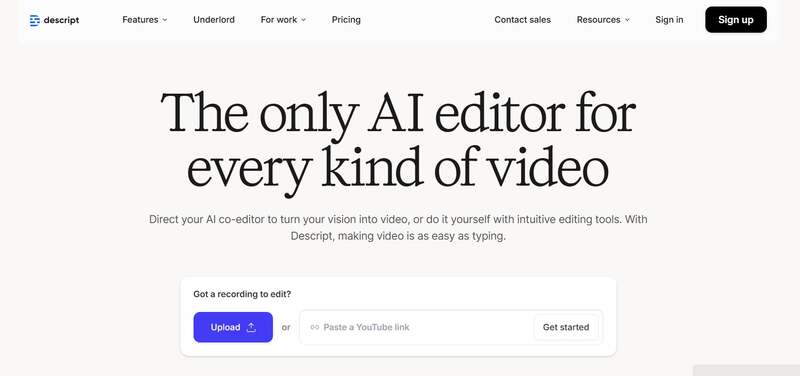Click the link icon in YouTube field
Image resolution: width=800 pixels, height=376 pixels.
[315, 327]
